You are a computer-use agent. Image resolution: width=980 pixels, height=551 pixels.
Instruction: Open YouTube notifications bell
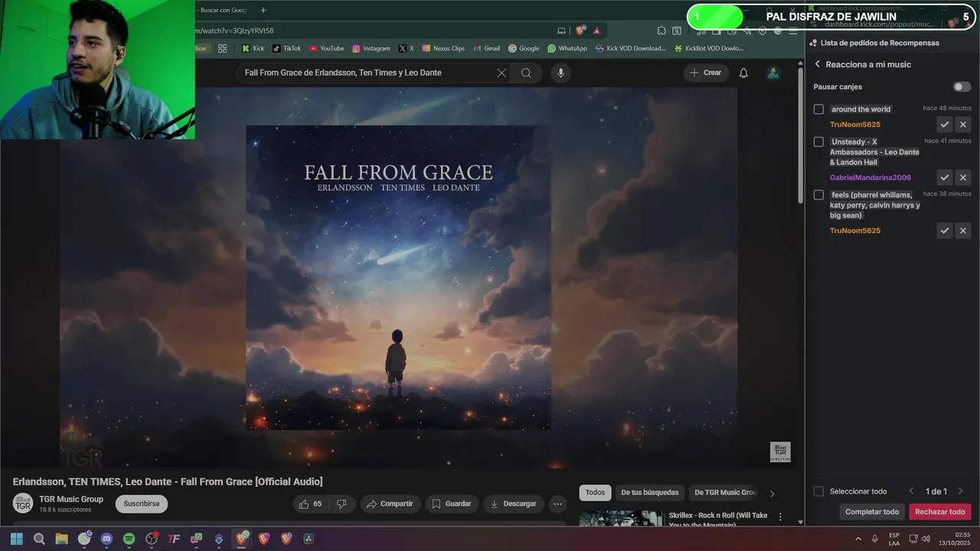(x=743, y=73)
